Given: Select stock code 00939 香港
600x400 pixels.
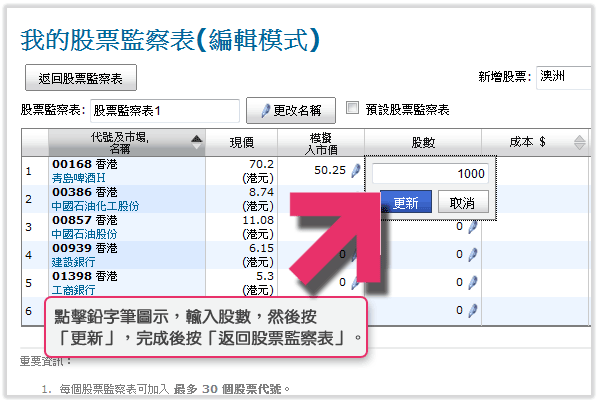Looking at the screenshot, I should coord(85,248).
